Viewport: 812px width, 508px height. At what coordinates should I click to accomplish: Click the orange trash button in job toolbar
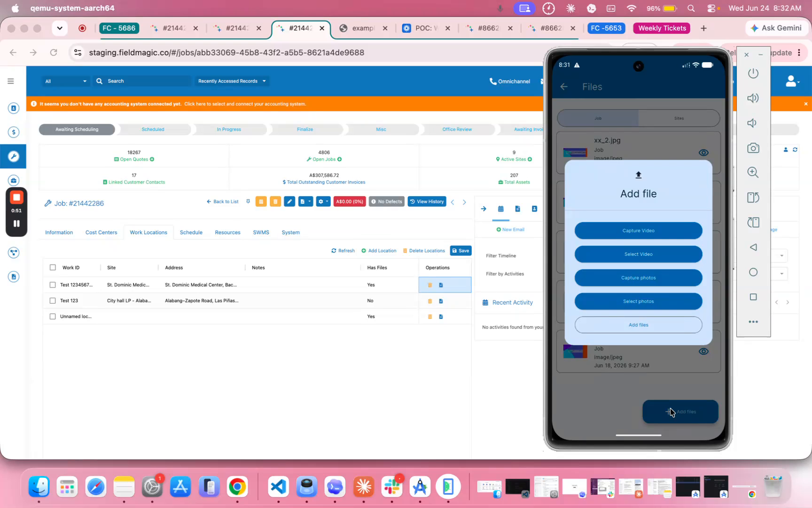(x=275, y=201)
